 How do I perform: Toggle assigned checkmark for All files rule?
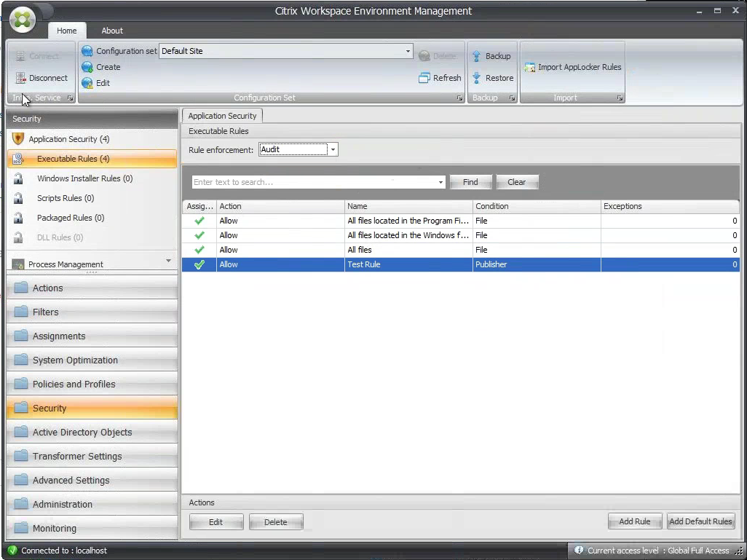199,250
